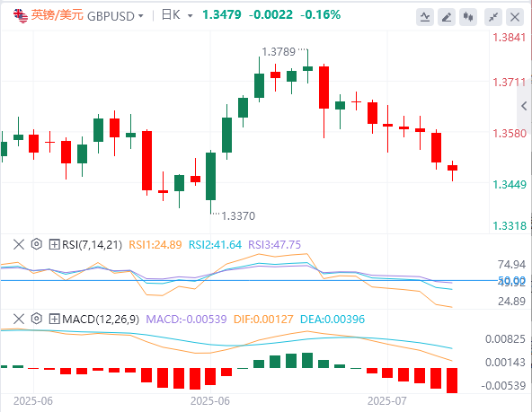Click the GBPUSD flag icon
This screenshot has width=532, height=412.
pyautogui.click(x=21, y=15)
